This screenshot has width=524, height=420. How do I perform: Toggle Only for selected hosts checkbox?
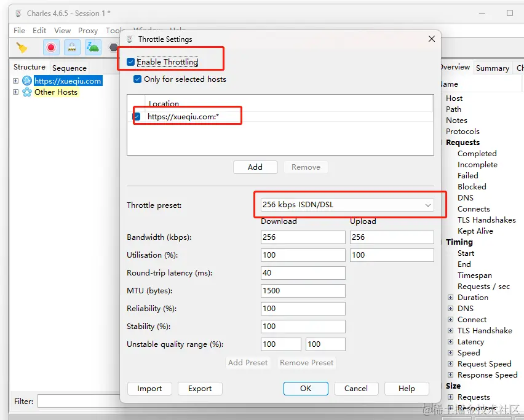tap(137, 79)
